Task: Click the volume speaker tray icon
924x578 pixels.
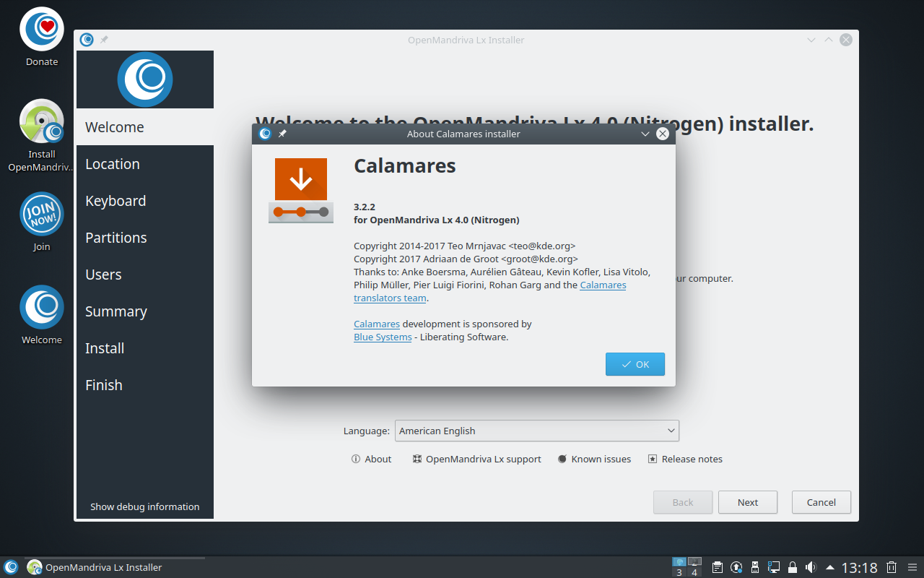Action: (x=811, y=567)
